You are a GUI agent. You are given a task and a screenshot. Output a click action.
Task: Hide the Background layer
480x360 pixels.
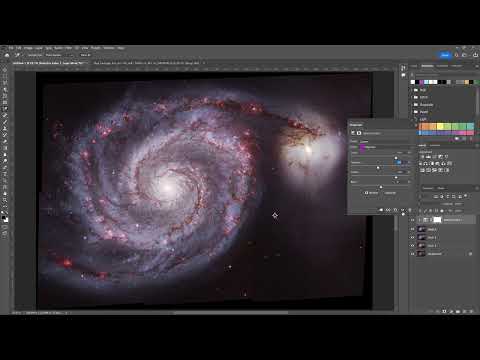(x=413, y=254)
